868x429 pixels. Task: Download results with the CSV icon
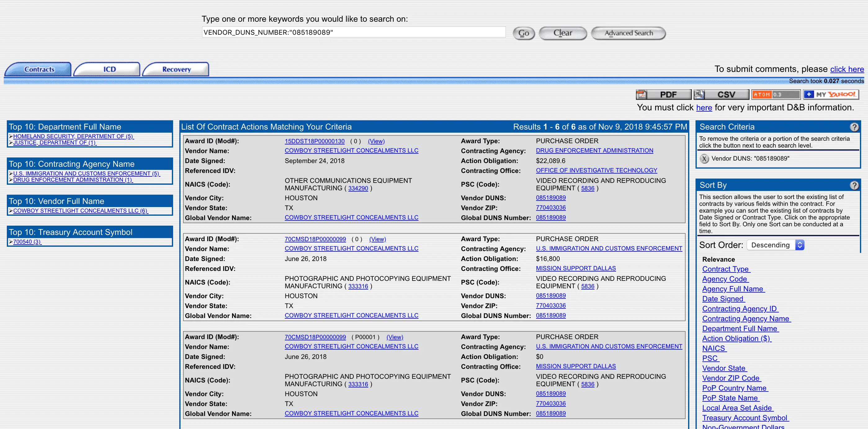point(721,95)
